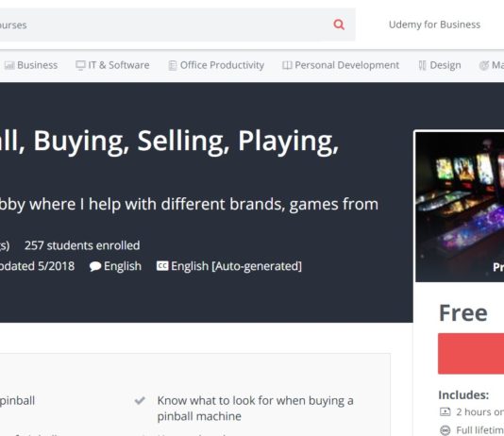Select 'English [Auto-generated]' caption text

(x=236, y=266)
